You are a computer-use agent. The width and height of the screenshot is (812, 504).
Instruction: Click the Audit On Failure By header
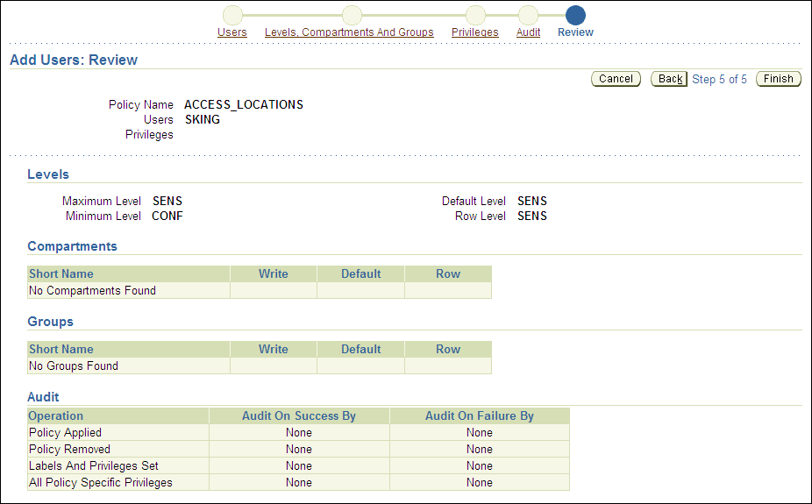pos(479,416)
